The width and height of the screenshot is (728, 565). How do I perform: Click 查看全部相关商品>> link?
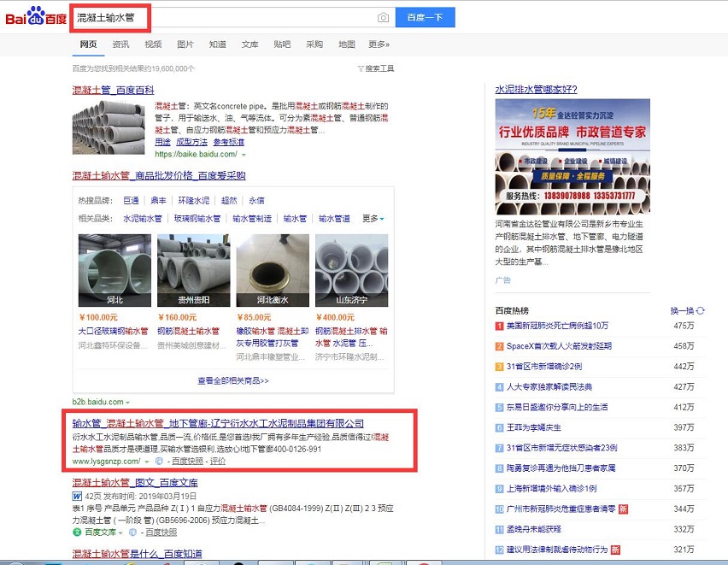click(233, 380)
